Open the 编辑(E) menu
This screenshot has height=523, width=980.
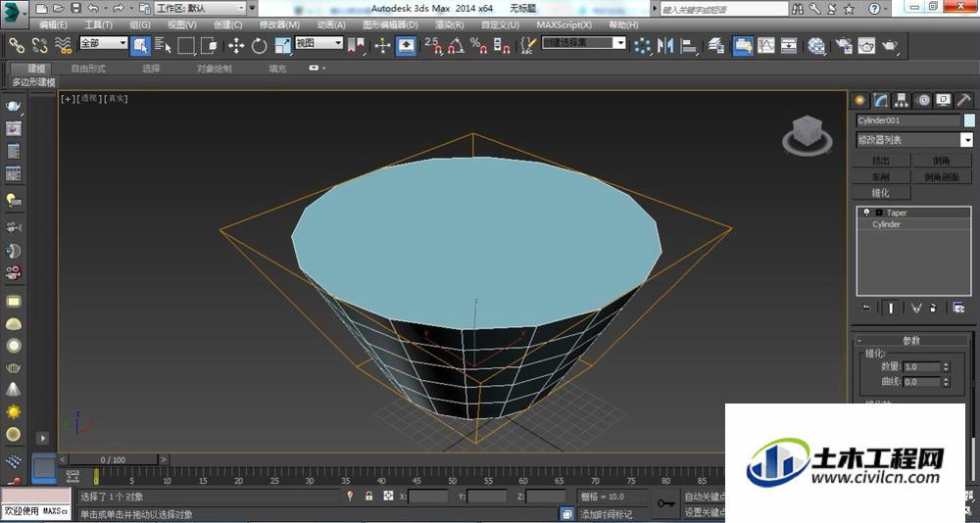tap(53, 24)
